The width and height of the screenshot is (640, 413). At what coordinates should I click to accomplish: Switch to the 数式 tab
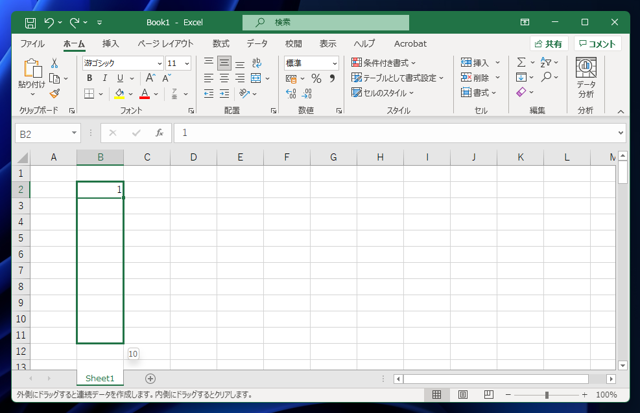[x=221, y=44]
